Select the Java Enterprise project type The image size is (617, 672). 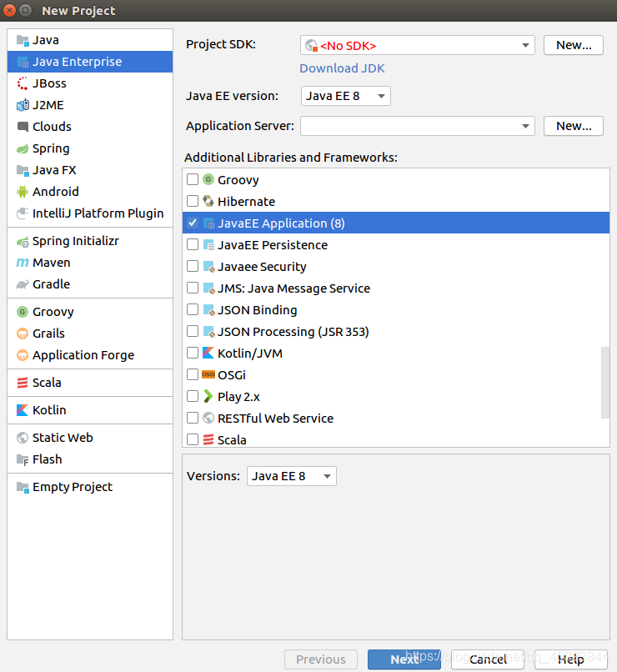point(90,62)
